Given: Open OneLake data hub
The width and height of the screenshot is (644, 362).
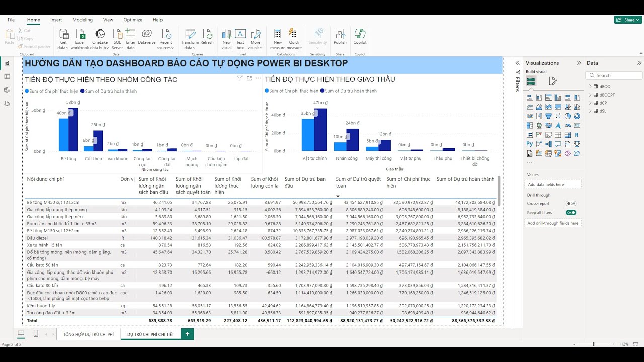Looking at the screenshot, I should click(x=100, y=39).
